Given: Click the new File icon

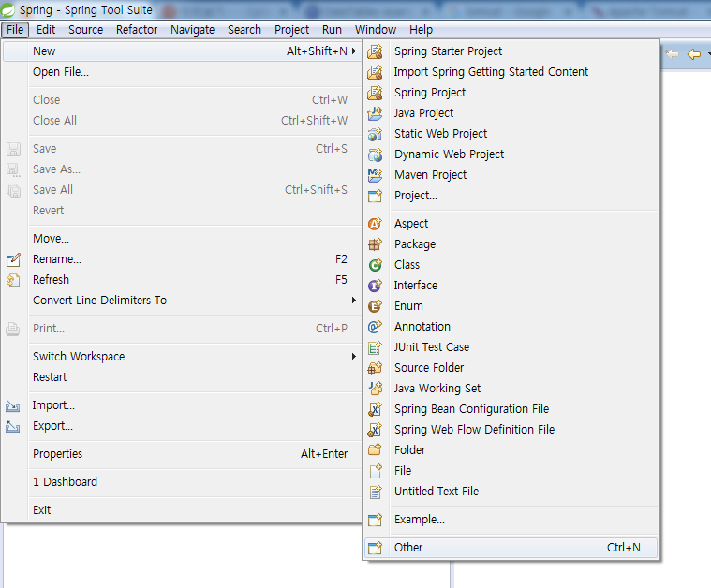Looking at the screenshot, I should pyautogui.click(x=375, y=471).
